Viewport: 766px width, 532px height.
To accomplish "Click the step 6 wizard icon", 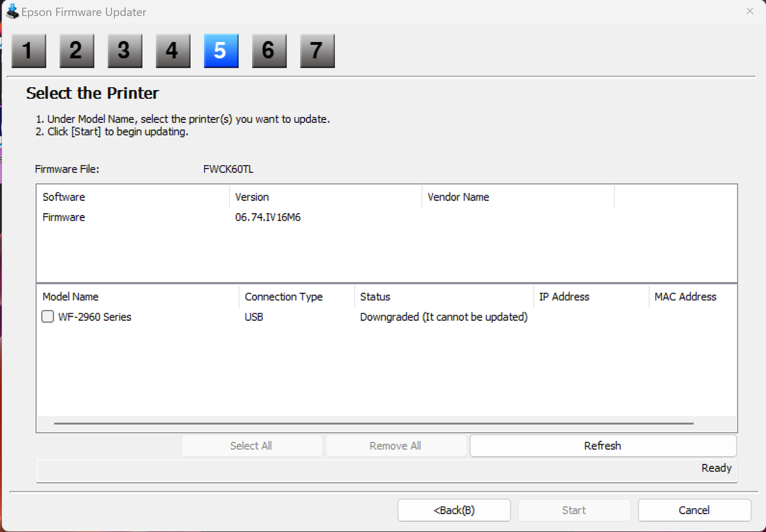I will pyautogui.click(x=269, y=51).
